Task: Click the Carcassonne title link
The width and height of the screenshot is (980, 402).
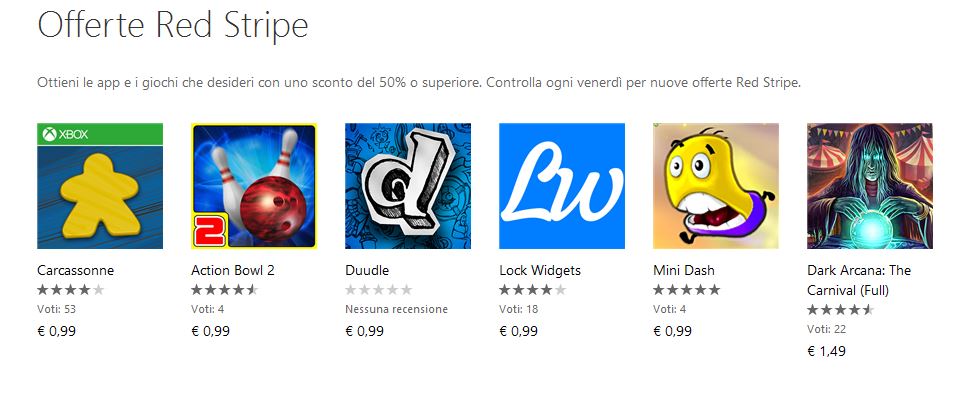Action: coord(76,271)
